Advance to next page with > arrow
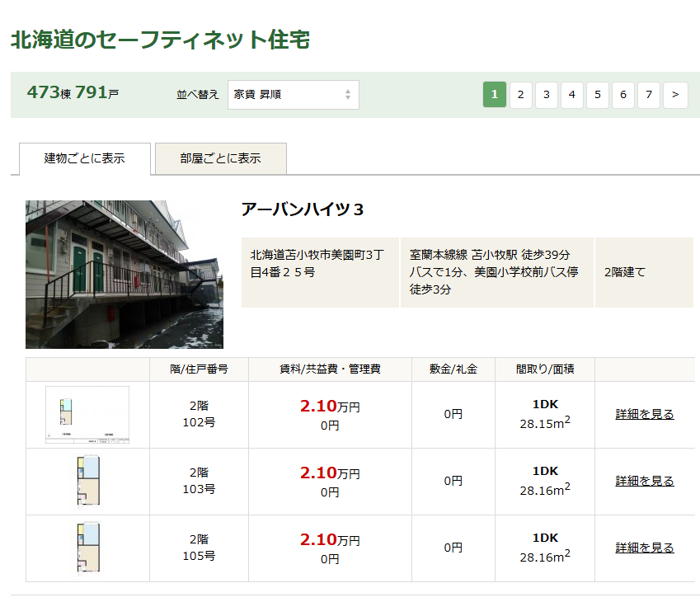700x602 pixels. click(674, 94)
